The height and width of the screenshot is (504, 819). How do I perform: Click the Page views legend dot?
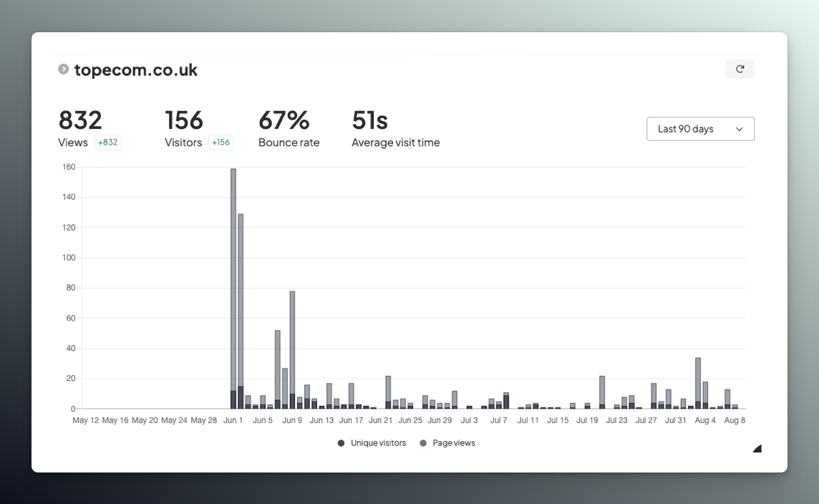(x=423, y=443)
